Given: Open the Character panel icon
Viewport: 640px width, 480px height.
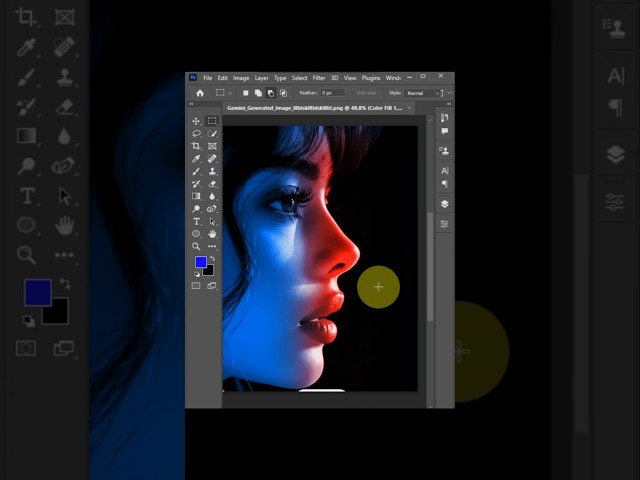Looking at the screenshot, I should click(444, 171).
